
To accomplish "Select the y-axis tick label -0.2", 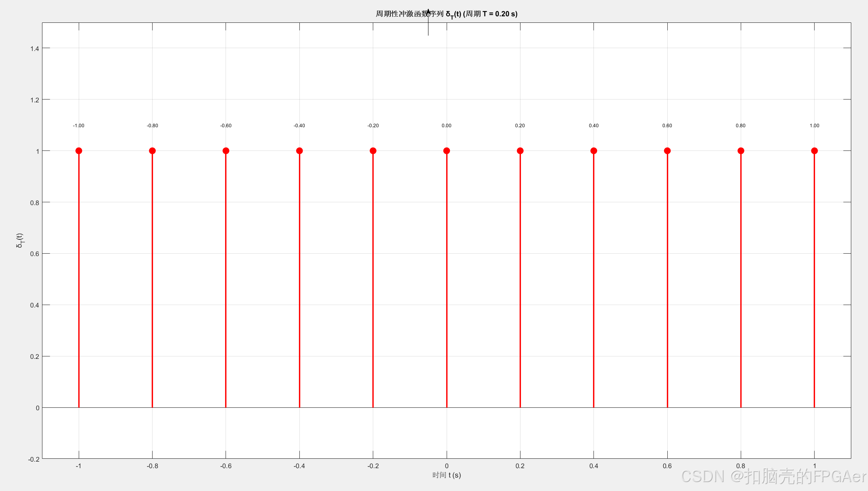I will [x=34, y=459].
